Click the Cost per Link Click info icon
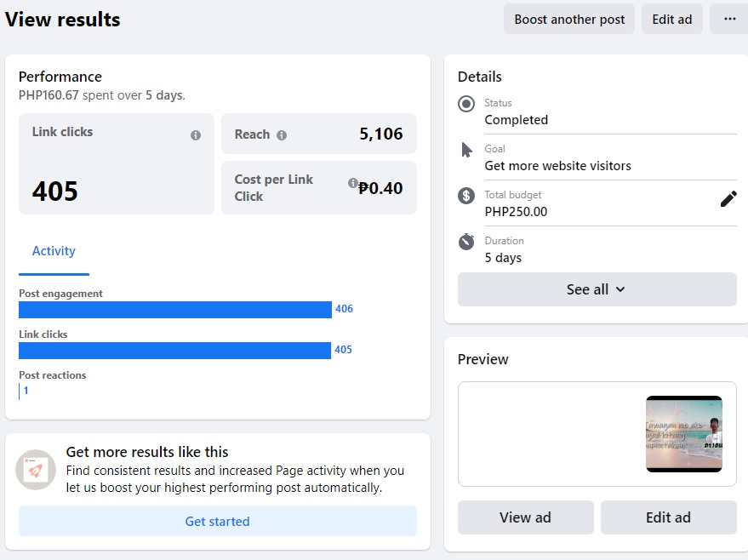The image size is (748, 560). click(x=352, y=183)
